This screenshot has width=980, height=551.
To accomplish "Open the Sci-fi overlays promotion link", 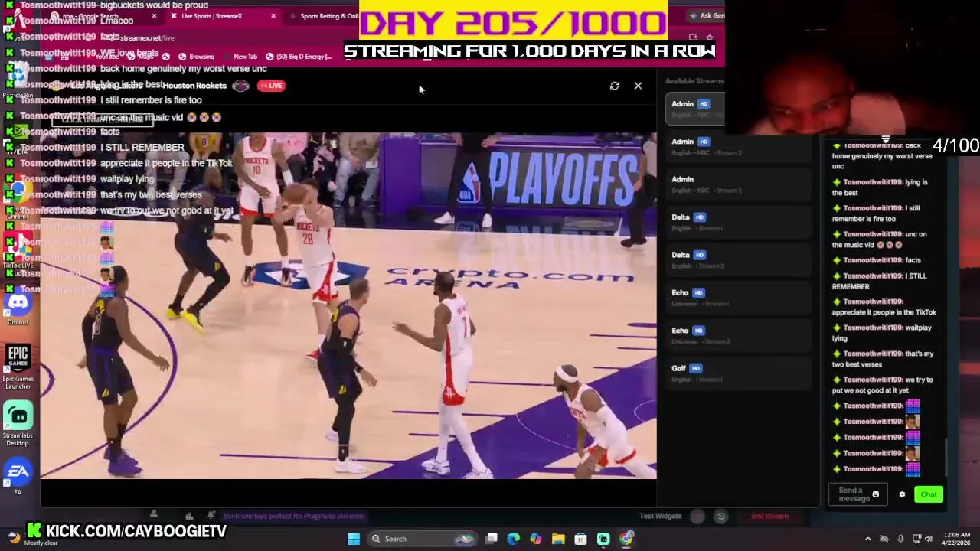I will (x=294, y=516).
